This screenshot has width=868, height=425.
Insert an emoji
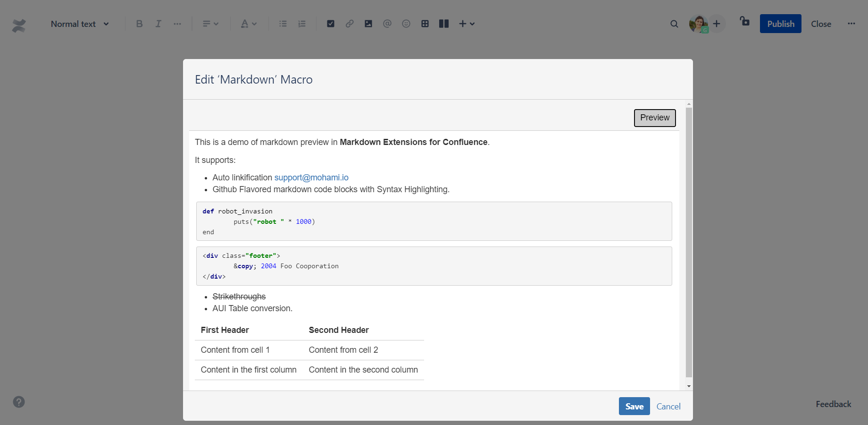[x=406, y=24]
